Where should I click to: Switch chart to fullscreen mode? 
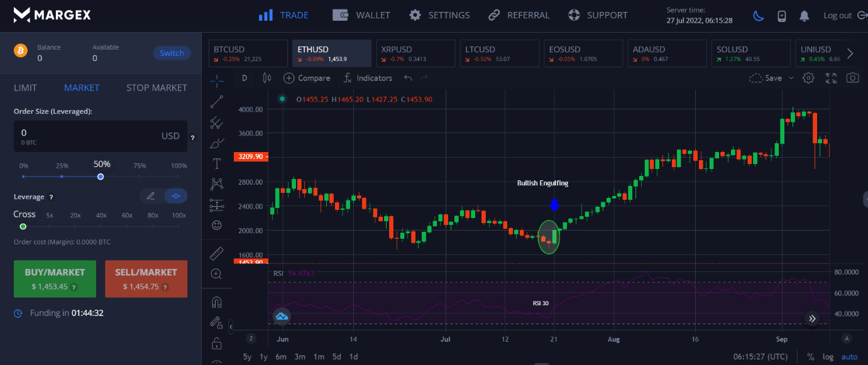(x=831, y=78)
